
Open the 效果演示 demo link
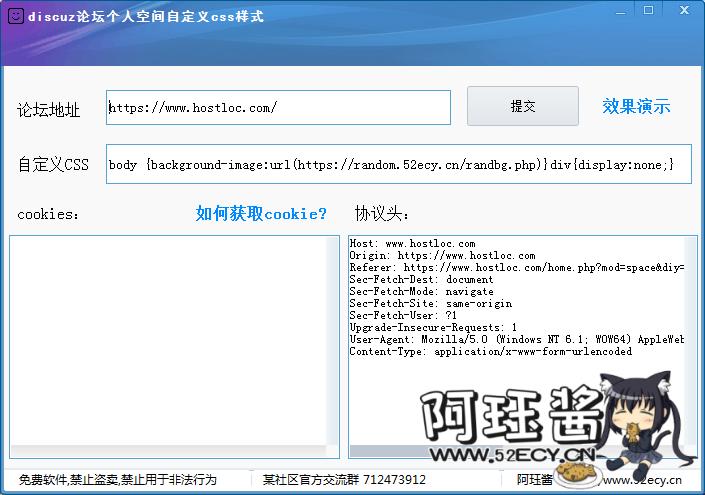[x=636, y=107]
